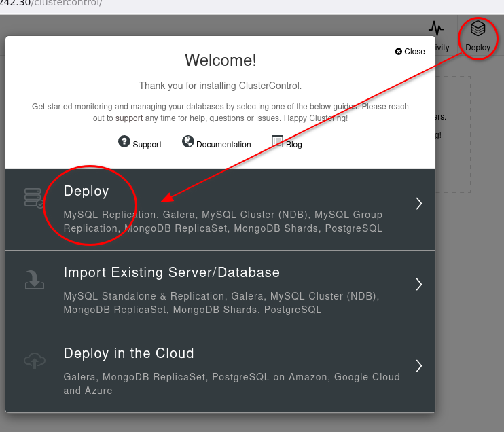Click the newspaper icon beside Blog
This screenshot has width=504, height=432.
(277, 141)
